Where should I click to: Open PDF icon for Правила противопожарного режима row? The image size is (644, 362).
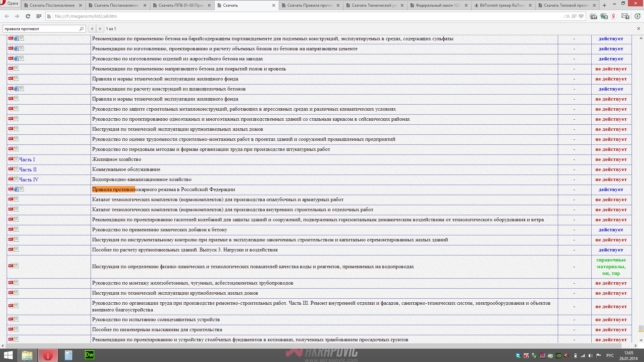tap(11, 189)
